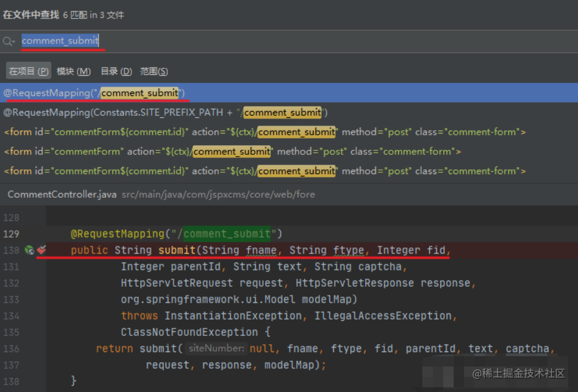Click the fname parameter on line 130
Image resolution: width=578 pixels, height=392 pixels.
261,250
